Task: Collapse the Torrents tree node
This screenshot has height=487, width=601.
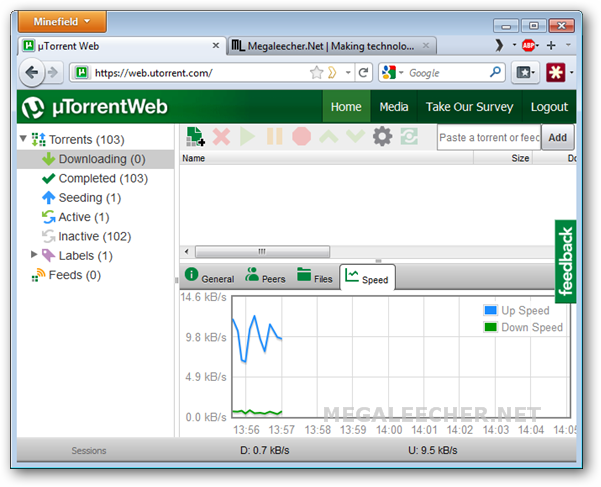Action: [23, 138]
